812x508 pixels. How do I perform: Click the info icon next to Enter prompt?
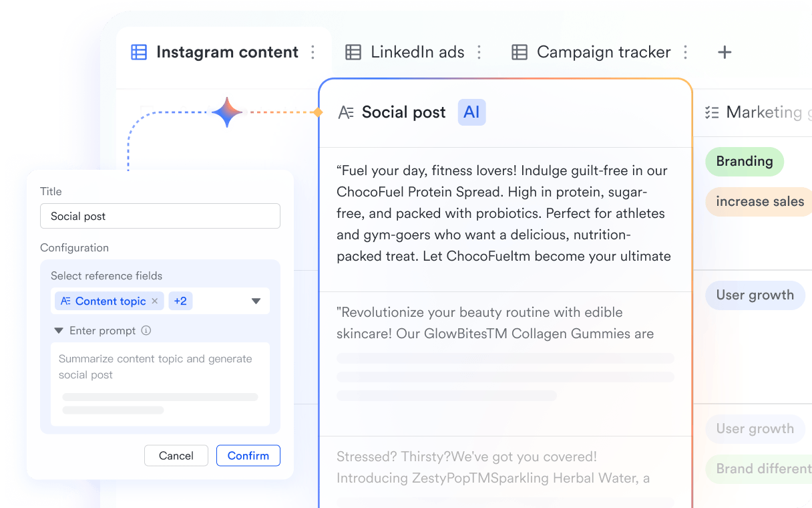pyautogui.click(x=146, y=330)
